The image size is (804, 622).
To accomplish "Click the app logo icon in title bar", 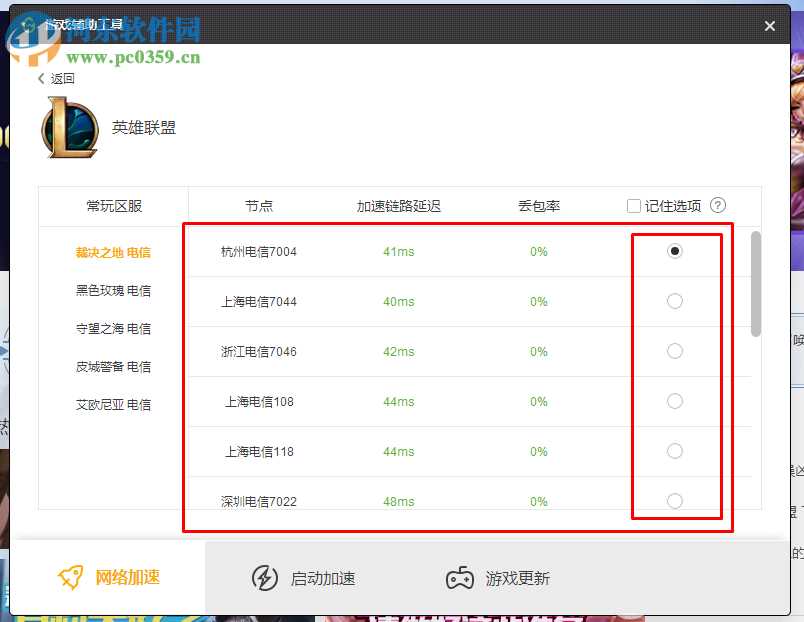I will 28,26.
